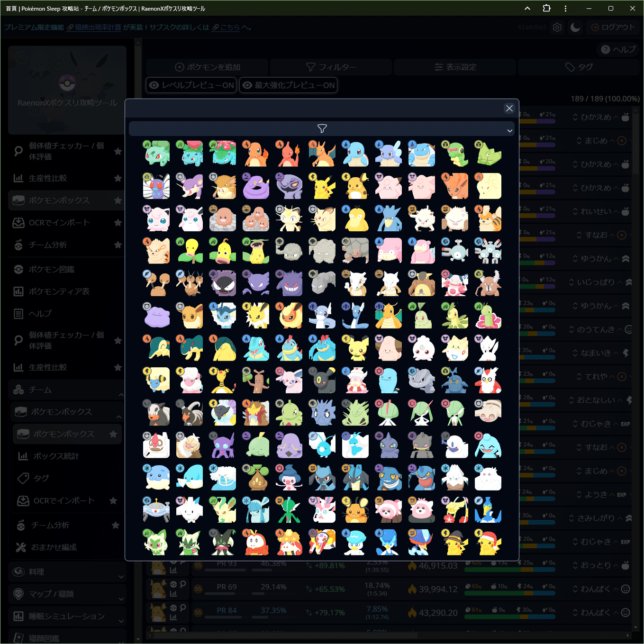Image resolution: width=644 pixels, height=644 pixels.
Task: Open browser extensions puzzle icon
Action: point(546,8)
